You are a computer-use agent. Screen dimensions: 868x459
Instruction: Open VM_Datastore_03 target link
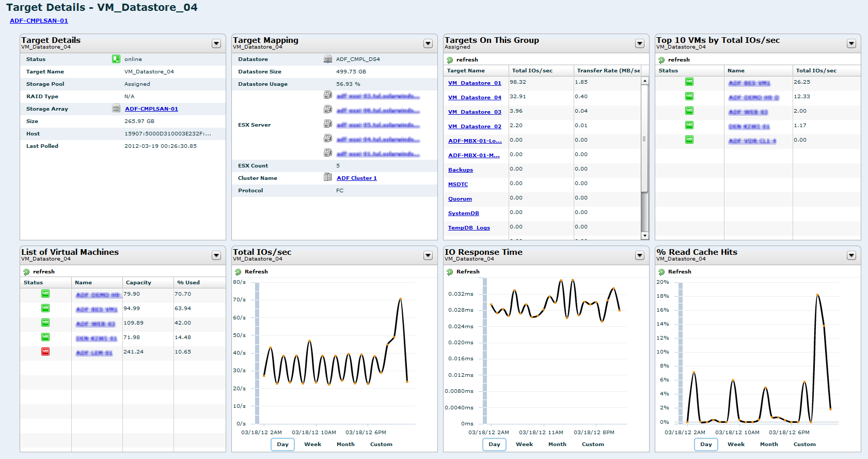pyautogui.click(x=475, y=112)
